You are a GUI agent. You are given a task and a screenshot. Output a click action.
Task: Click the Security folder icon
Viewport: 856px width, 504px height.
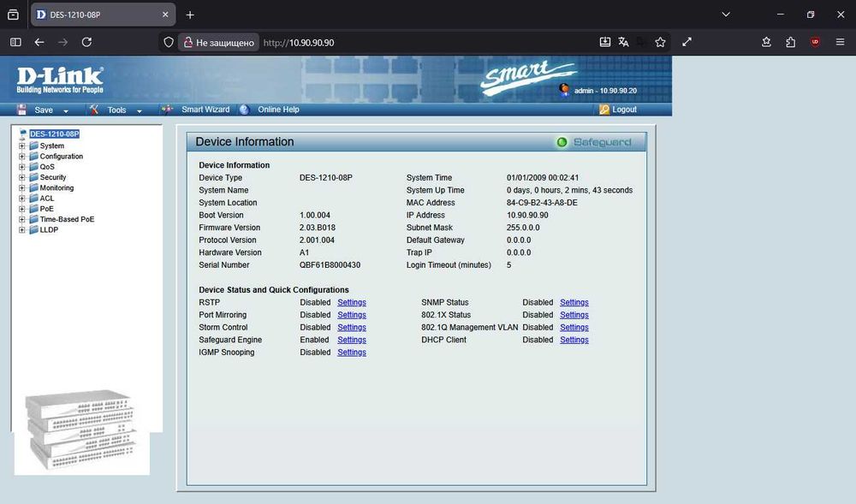click(34, 177)
